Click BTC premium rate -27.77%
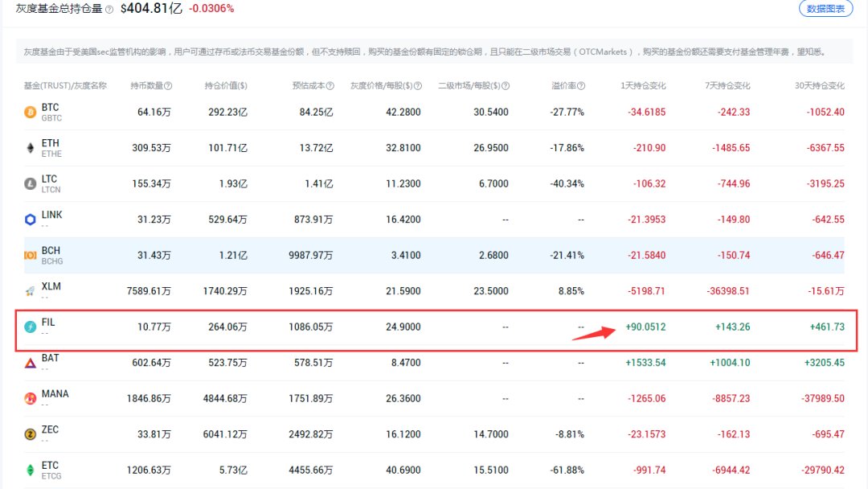868x489 pixels. [567, 113]
